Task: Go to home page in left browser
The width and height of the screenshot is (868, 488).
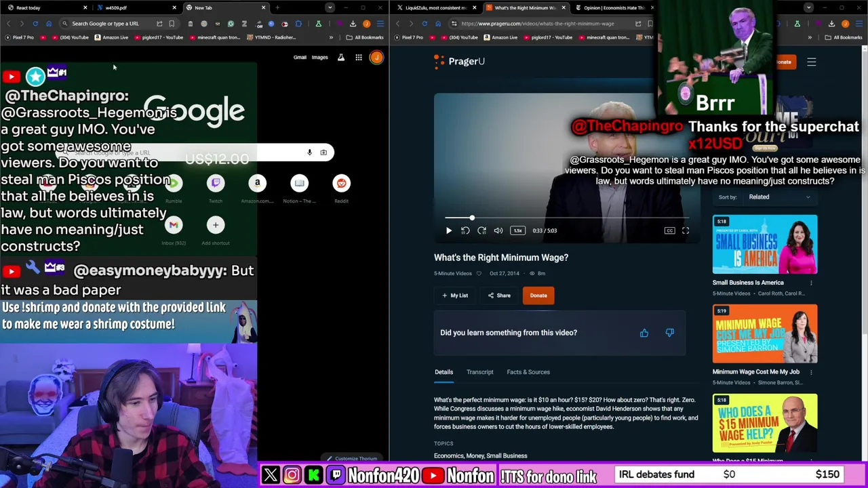Action: point(49,24)
